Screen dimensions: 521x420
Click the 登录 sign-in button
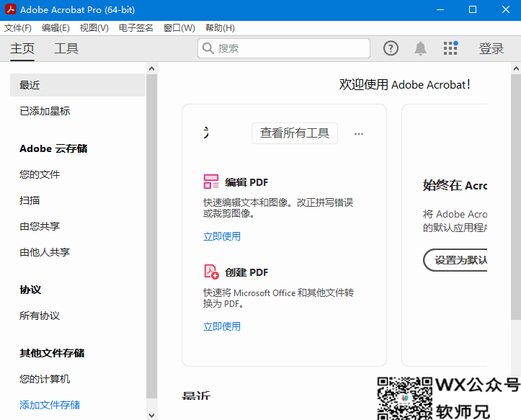[491, 48]
